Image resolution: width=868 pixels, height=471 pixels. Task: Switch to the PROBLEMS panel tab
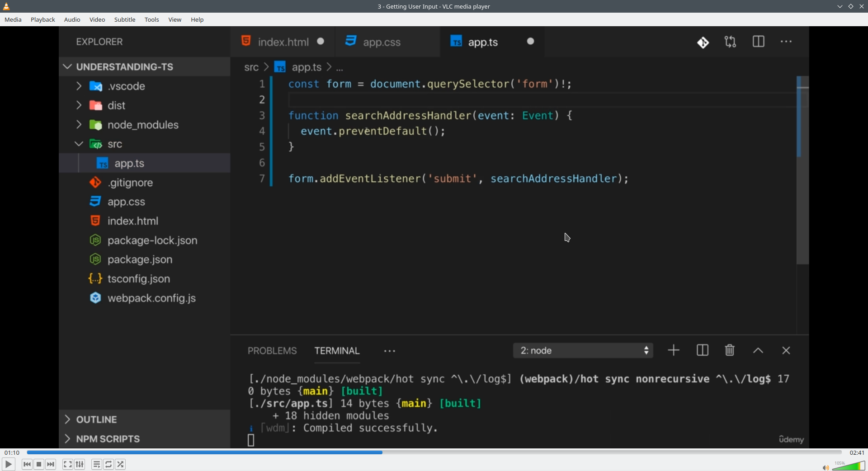click(x=272, y=351)
